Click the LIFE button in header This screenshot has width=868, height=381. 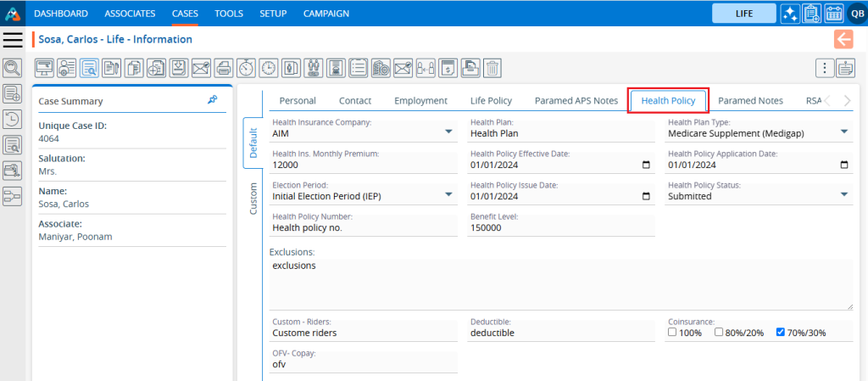coord(743,14)
